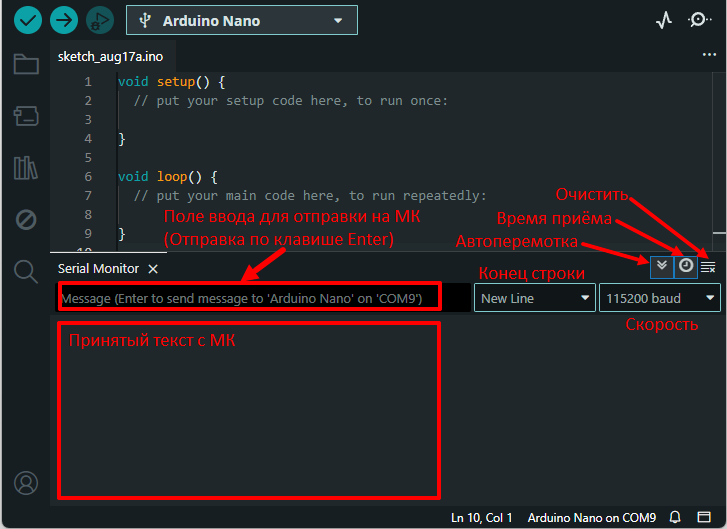Click the Verify sketch checkmark button

pyautogui.click(x=28, y=20)
